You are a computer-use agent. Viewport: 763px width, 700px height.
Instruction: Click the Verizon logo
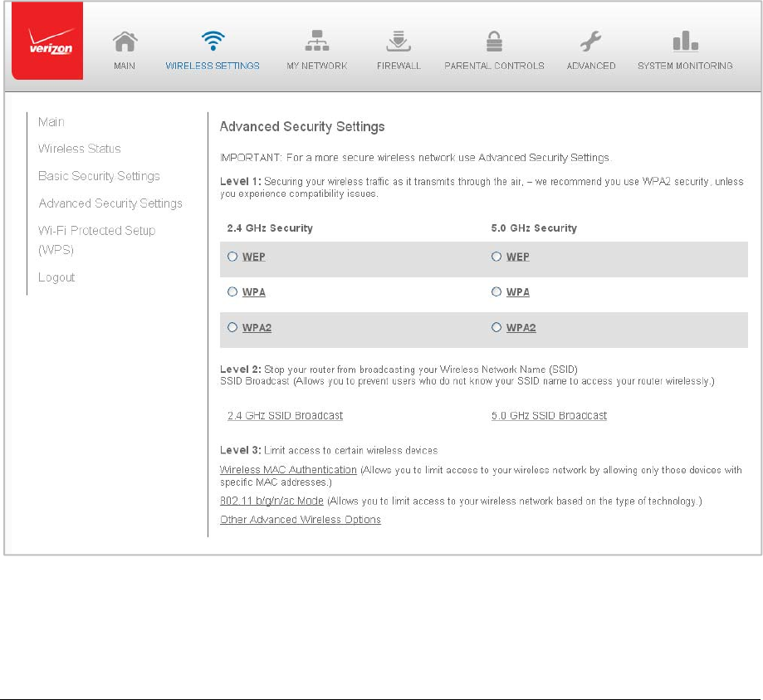(x=47, y=41)
